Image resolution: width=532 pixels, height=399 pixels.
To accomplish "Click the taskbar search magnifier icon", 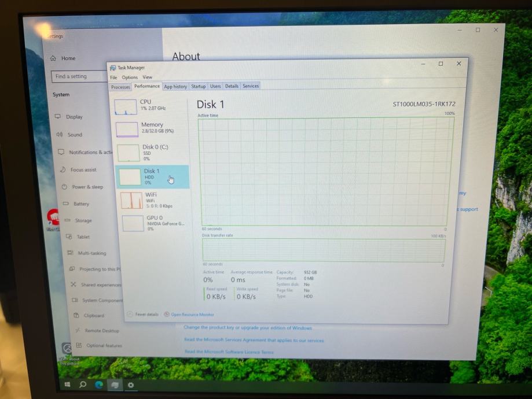I will (82, 385).
